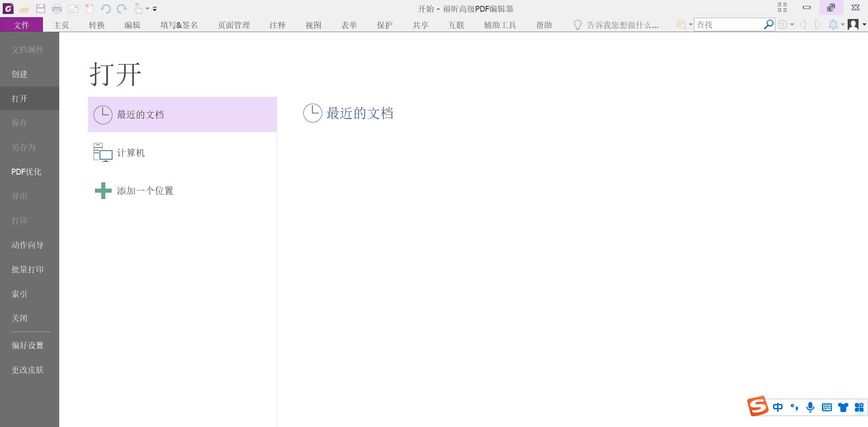
Task: Open the Print icon in quick access toolbar
Action: tap(57, 8)
